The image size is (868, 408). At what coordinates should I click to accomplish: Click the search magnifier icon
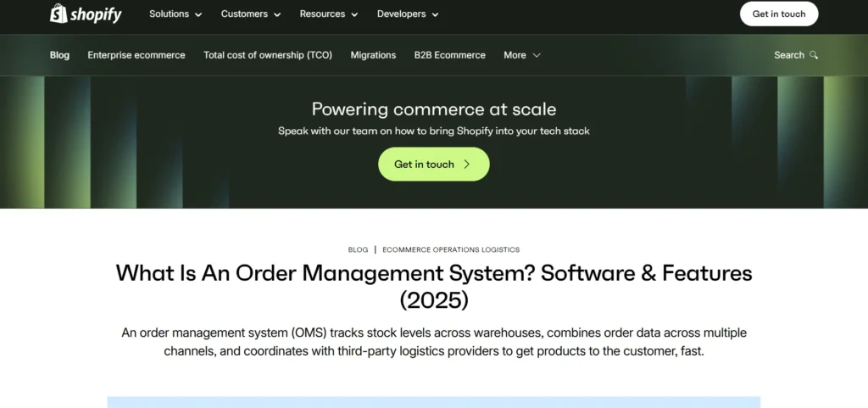point(813,55)
